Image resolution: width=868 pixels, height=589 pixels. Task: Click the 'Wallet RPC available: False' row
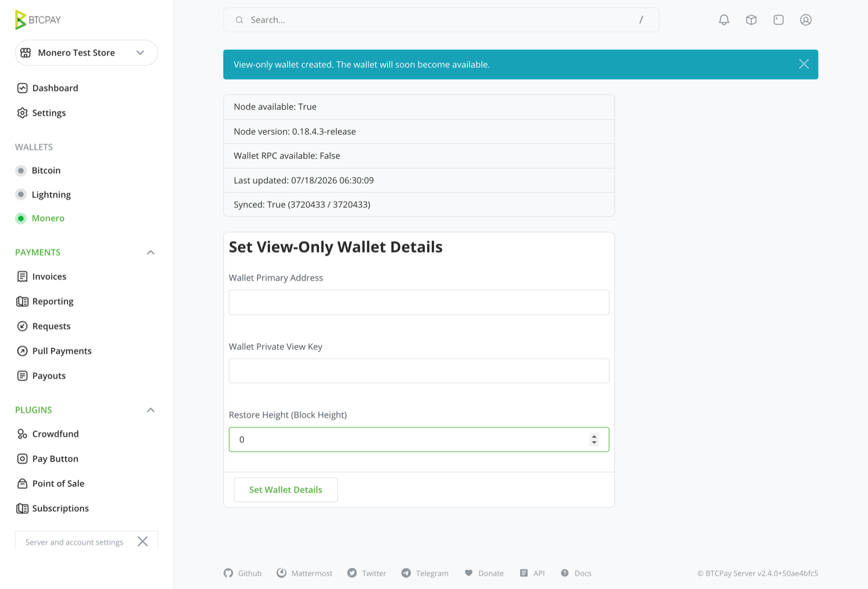pos(419,156)
